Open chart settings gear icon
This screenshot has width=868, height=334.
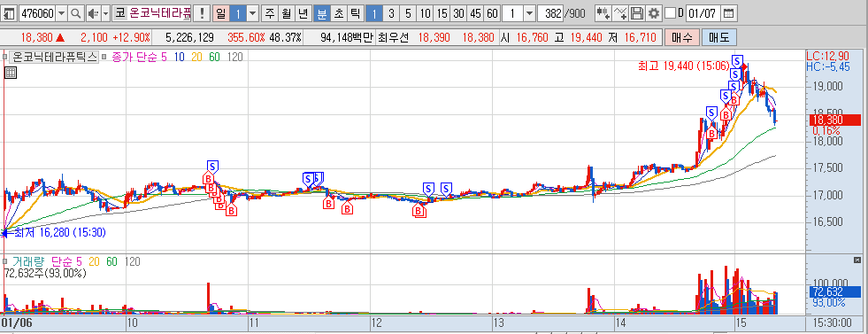(655, 12)
